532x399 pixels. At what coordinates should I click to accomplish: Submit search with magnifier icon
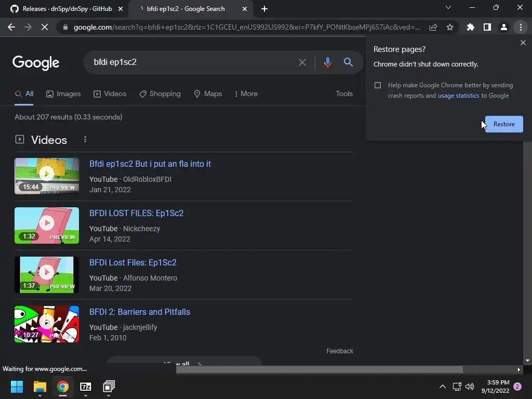pos(348,62)
